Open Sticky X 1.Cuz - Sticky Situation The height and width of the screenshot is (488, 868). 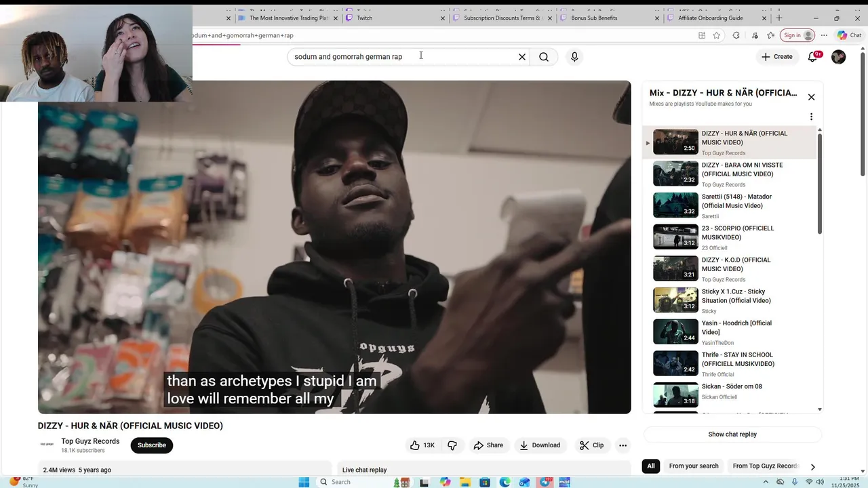click(x=730, y=300)
